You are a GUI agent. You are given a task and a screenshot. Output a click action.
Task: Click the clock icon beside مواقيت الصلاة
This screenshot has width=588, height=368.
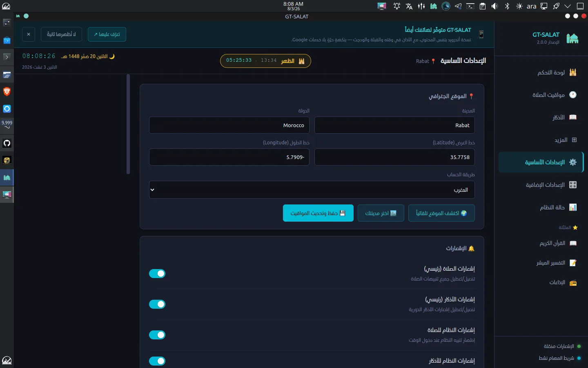pos(573,95)
